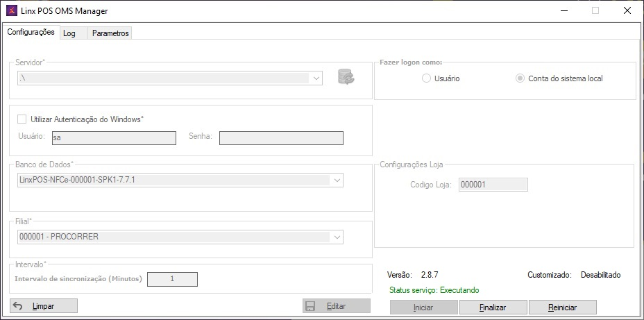Click the Iniciar service button
Screen dimensions: 644x320
tap(423, 308)
